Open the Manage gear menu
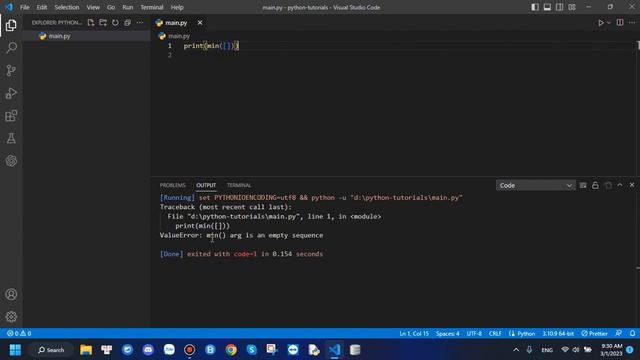Viewport: 640px width, 360px height. point(11,317)
